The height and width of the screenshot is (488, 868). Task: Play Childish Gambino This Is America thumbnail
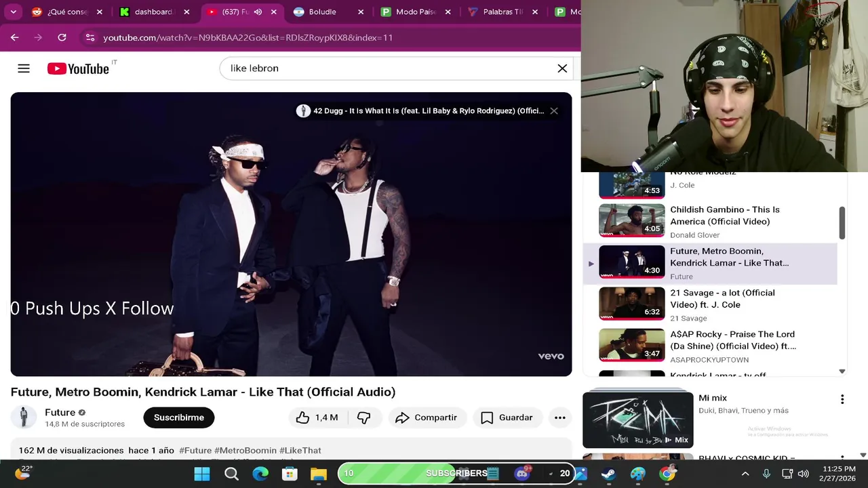pyautogui.click(x=631, y=220)
